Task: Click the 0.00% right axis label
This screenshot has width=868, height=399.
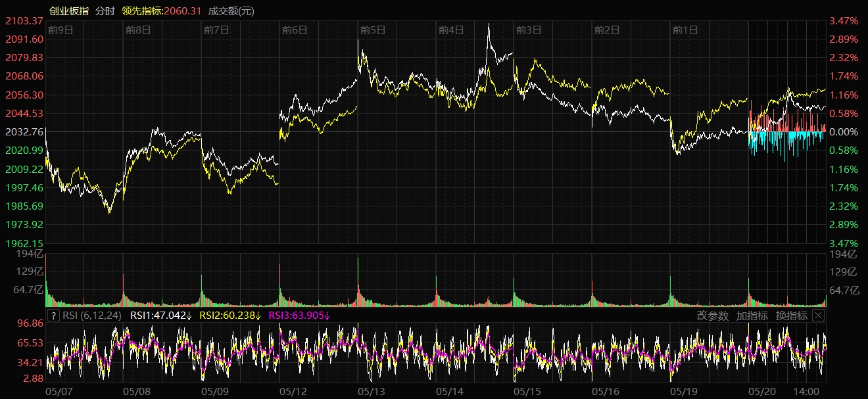Action: (844, 132)
